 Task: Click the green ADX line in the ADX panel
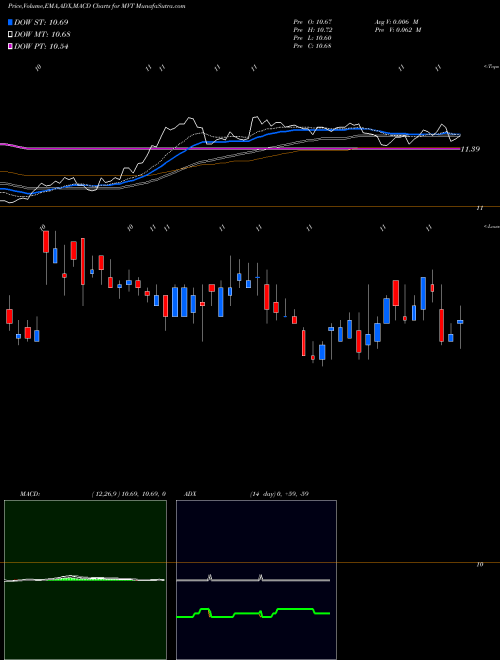coord(253,613)
